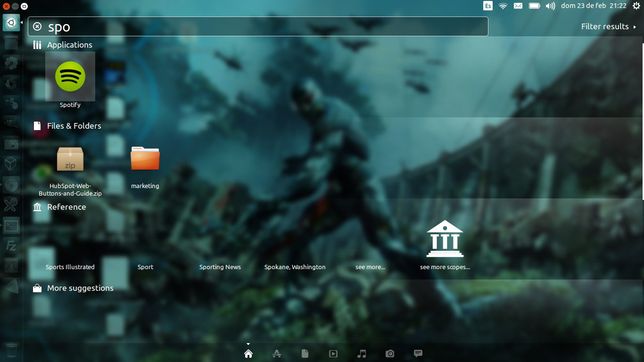Open the Sport reference result
Screen dimensions: 644x362
click(145, 267)
